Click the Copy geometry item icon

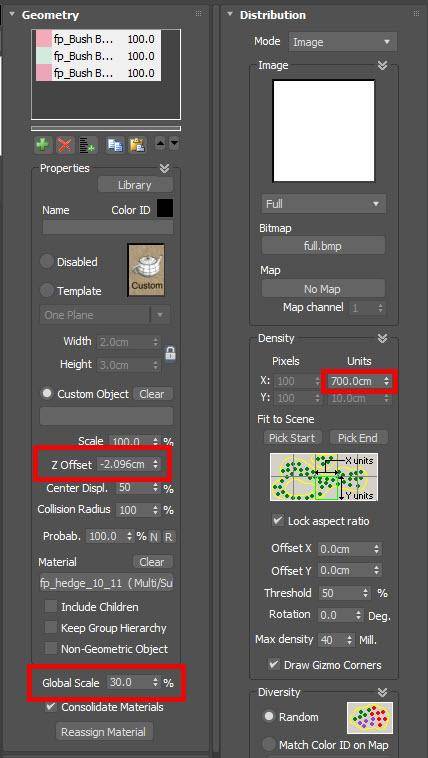click(115, 145)
